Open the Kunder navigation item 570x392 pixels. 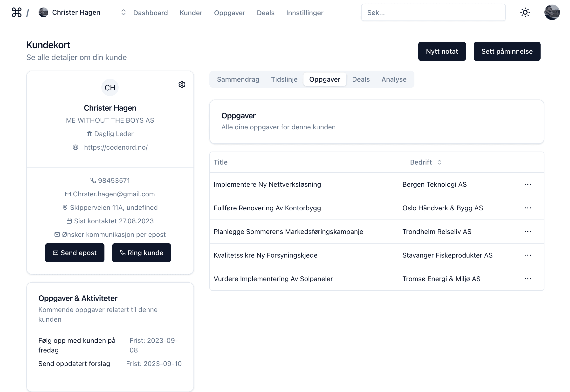191,13
